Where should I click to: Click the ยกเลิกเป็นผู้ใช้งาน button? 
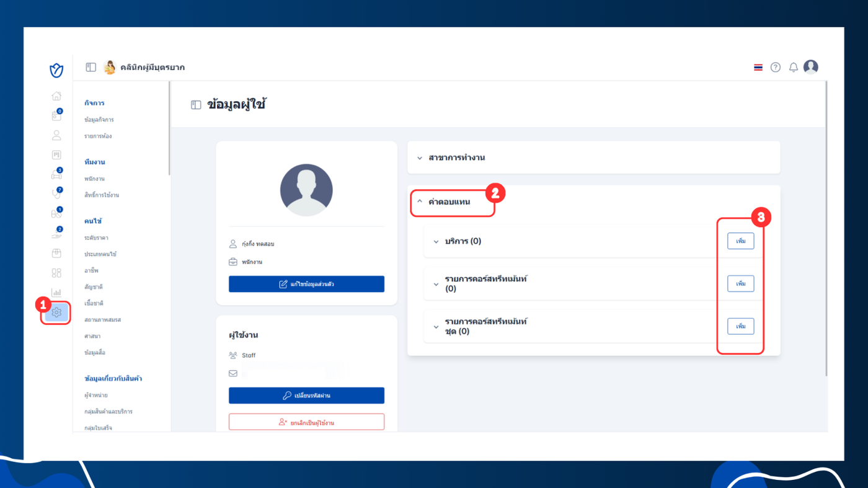point(306,422)
